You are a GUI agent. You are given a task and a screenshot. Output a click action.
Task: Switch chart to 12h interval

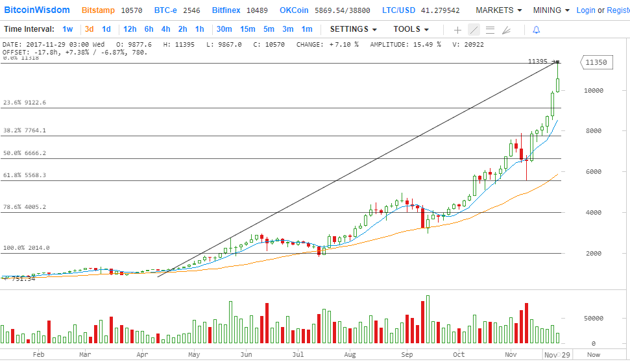[x=130, y=29]
